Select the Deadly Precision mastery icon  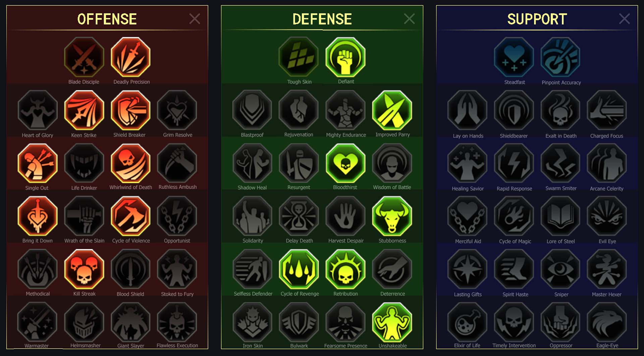pos(130,57)
